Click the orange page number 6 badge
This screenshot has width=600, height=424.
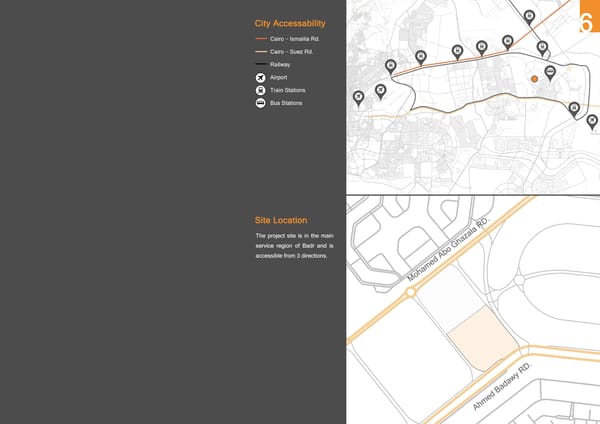pos(587,22)
